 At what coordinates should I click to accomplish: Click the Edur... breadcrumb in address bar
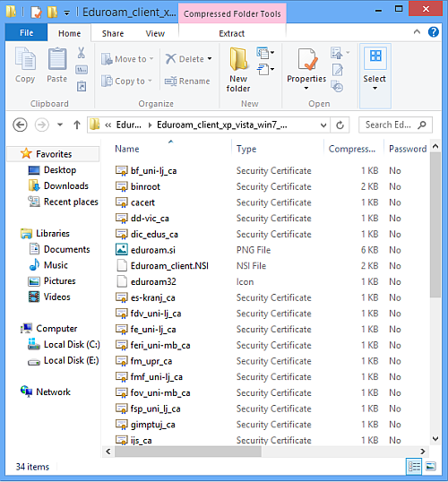click(x=128, y=125)
